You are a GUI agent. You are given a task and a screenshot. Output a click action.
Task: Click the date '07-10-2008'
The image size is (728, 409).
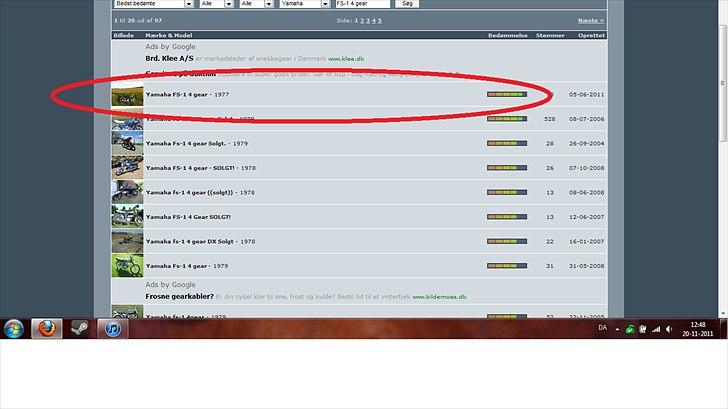coord(586,168)
